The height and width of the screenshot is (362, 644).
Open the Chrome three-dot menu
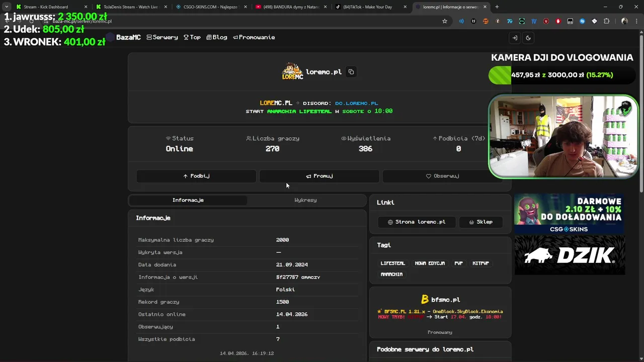click(637, 21)
